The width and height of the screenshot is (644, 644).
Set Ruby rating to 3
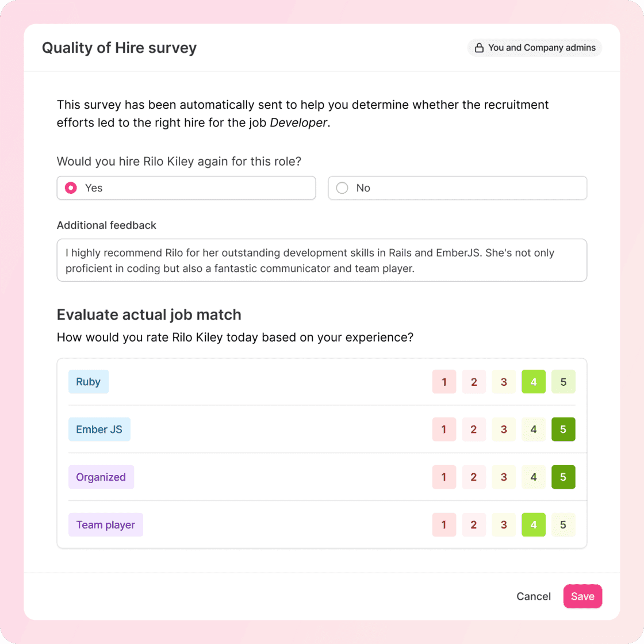[504, 382]
